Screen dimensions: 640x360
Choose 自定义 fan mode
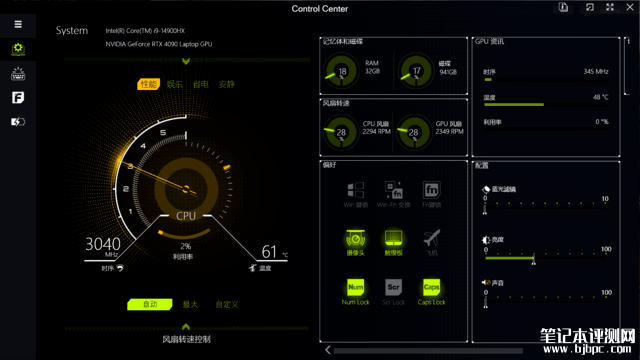(227, 304)
